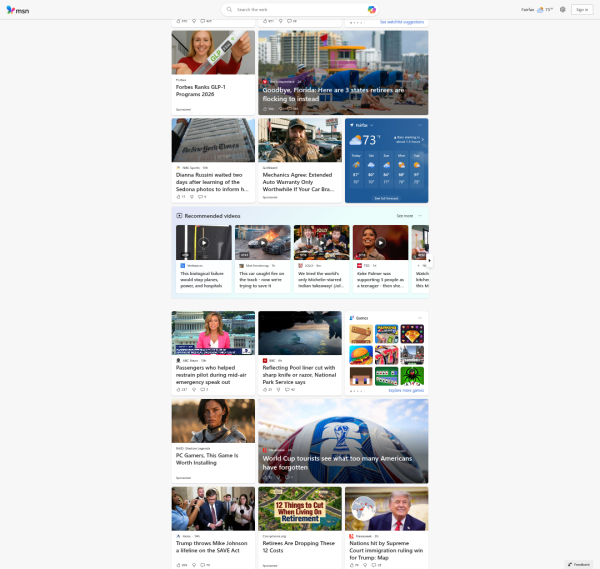Click the World Cup ball image
The height and width of the screenshot is (569, 600).
click(343, 441)
